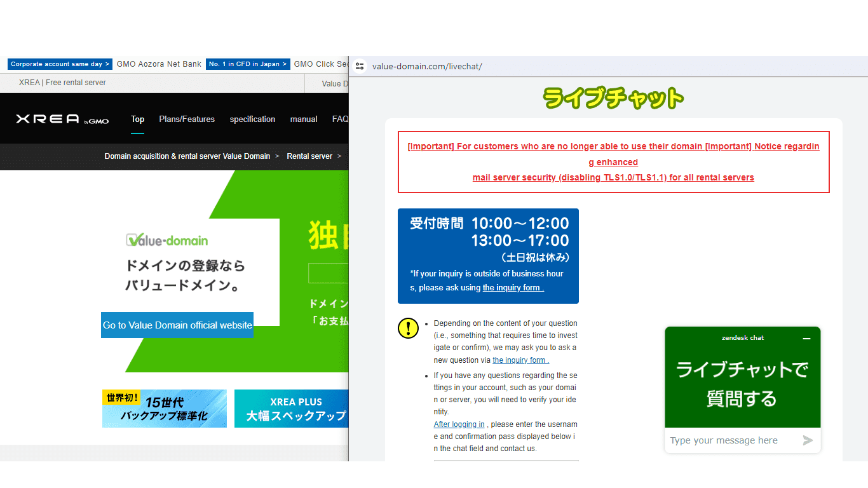Minimize the zendesk chat widget
Screen dimensions: 868x488
point(806,339)
